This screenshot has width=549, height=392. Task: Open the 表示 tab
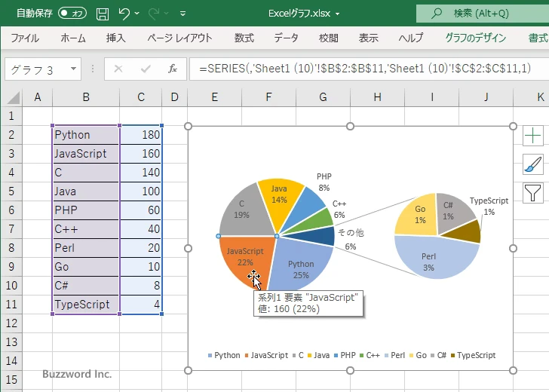pyautogui.click(x=368, y=38)
